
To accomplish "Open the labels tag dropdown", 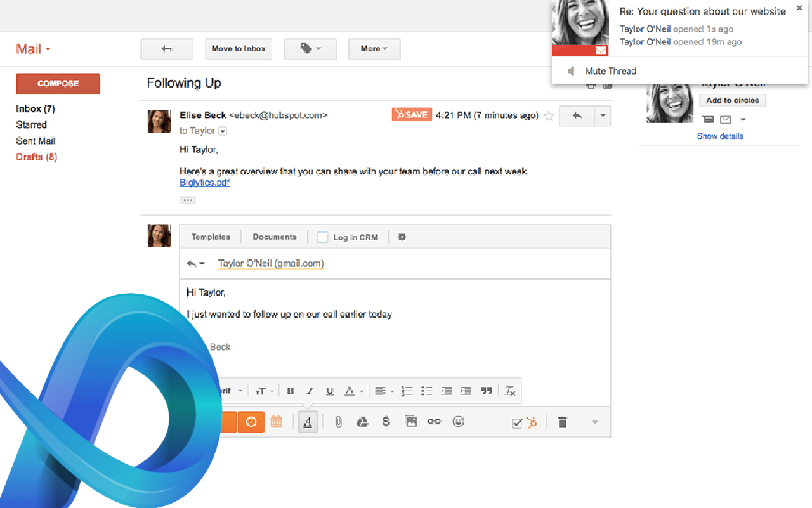I will pos(310,49).
